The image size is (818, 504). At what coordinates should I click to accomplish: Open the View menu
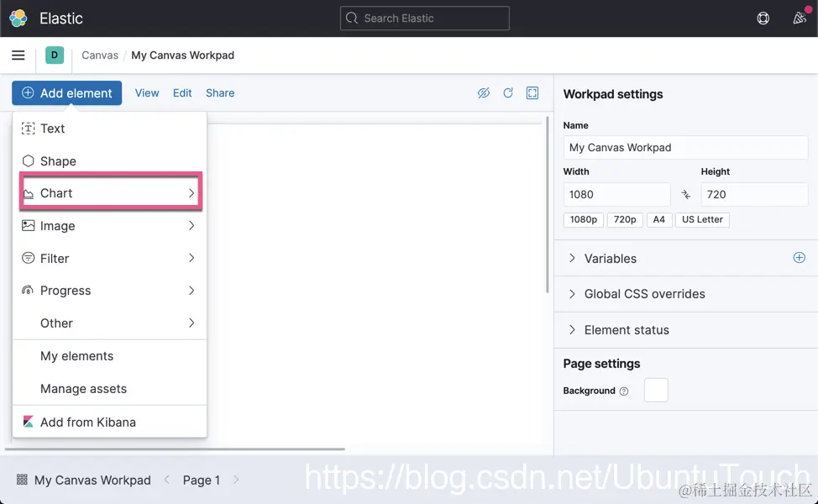click(x=147, y=93)
